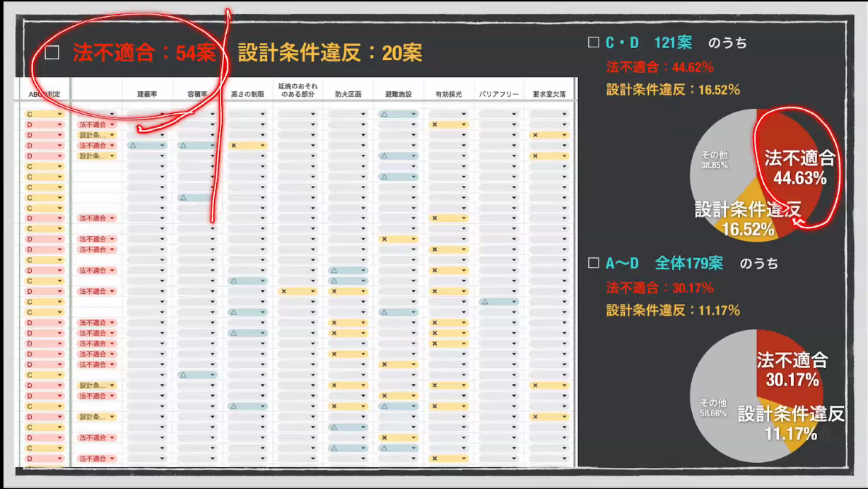The image size is (868, 489).
Task: Click the 設計条件違反:16.52% text line
Action: (x=673, y=90)
